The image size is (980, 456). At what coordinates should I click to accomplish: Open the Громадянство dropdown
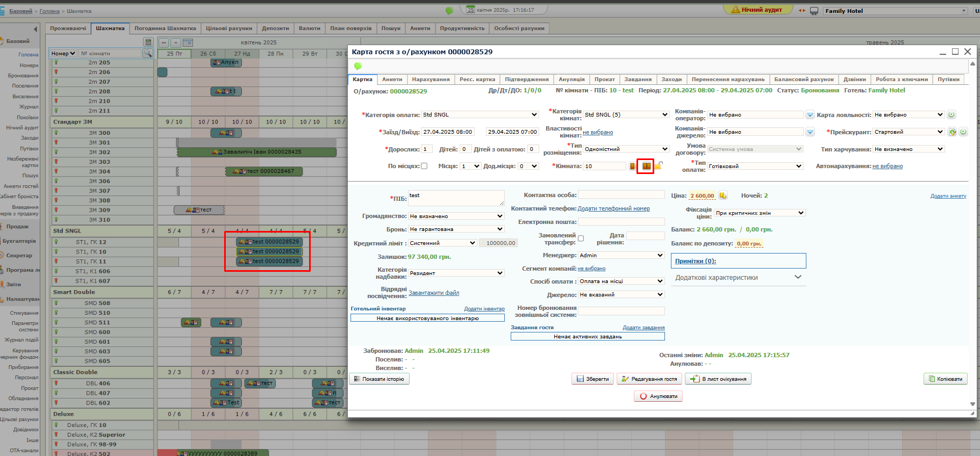point(456,216)
